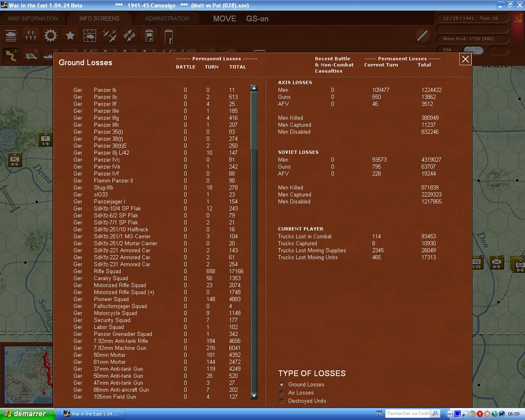Select the F1 move mode arrow icon

pos(11,56)
